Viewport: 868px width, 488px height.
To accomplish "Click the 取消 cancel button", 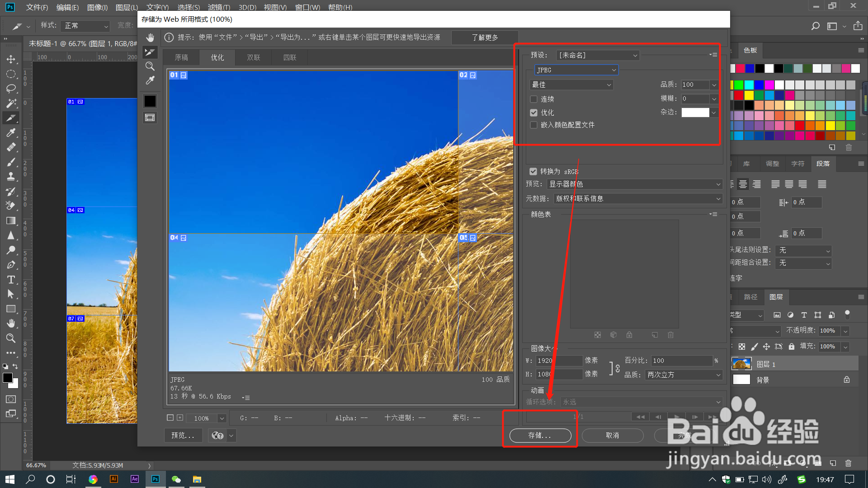I will [613, 436].
